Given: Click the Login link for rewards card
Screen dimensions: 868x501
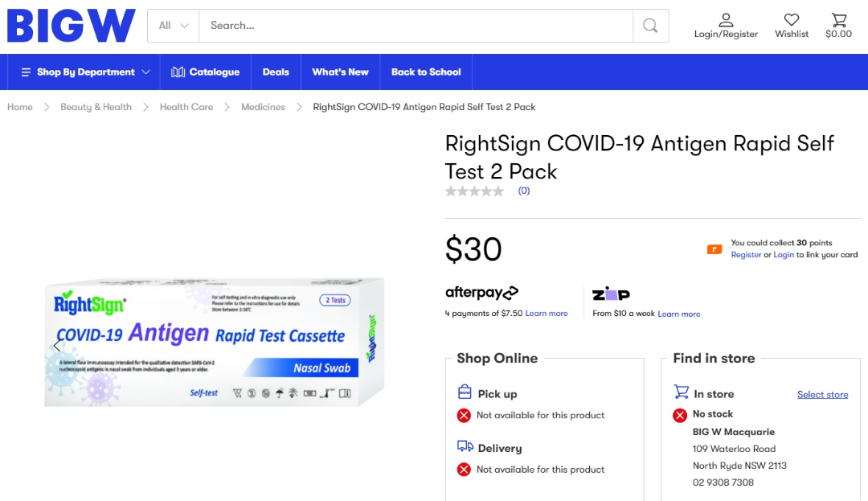Looking at the screenshot, I should click(784, 255).
